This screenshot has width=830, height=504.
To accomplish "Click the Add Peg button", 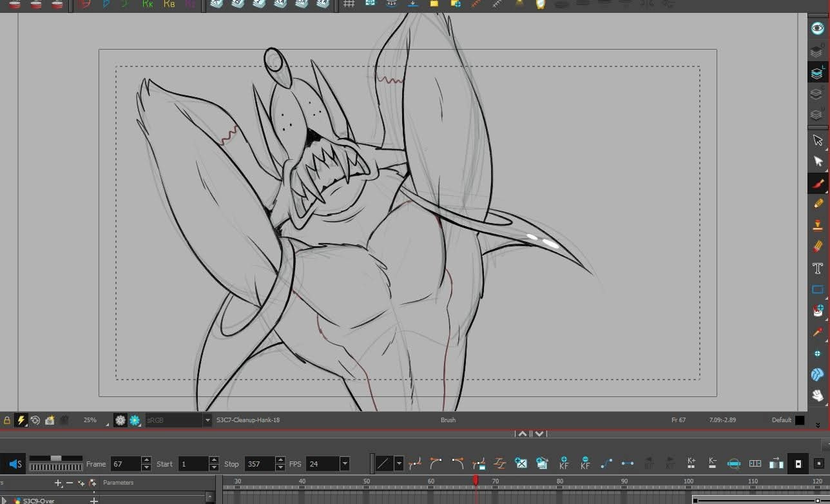I will pyautogui.click(x=93, y=483).
